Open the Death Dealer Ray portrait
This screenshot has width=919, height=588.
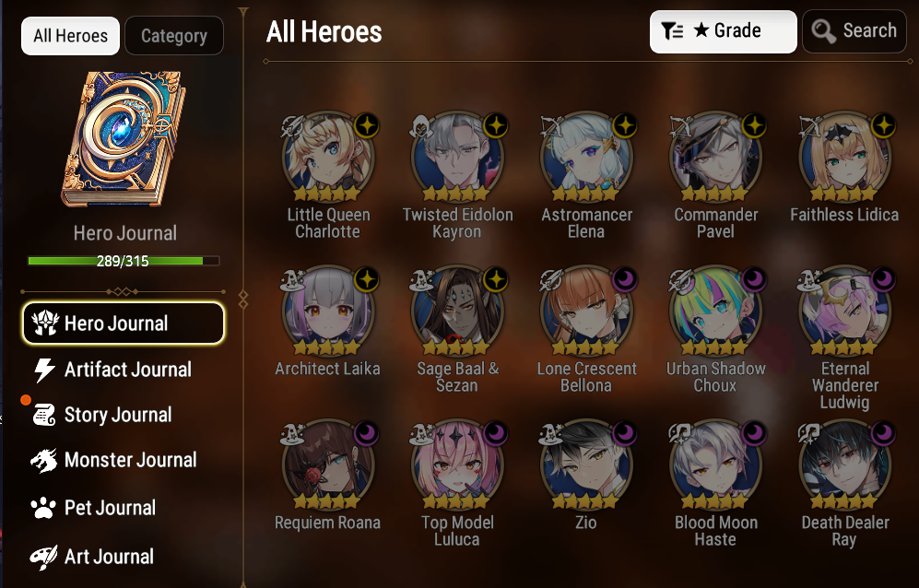tap(844, 465)
